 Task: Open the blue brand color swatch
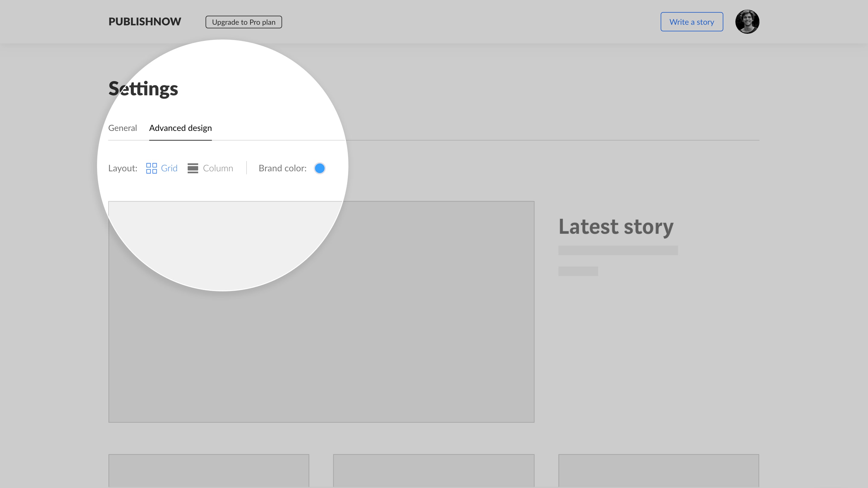[319, 168]
